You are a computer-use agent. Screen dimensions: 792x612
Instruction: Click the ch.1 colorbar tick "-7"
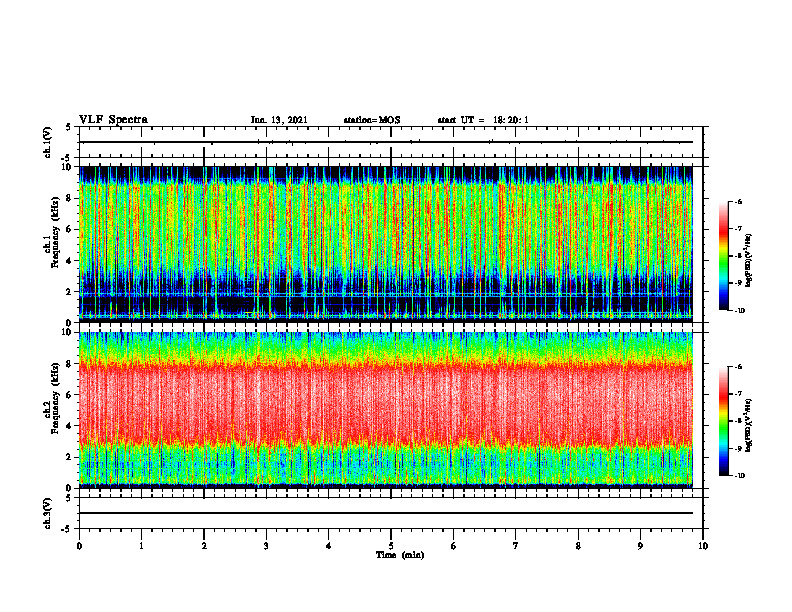[738, 229]
